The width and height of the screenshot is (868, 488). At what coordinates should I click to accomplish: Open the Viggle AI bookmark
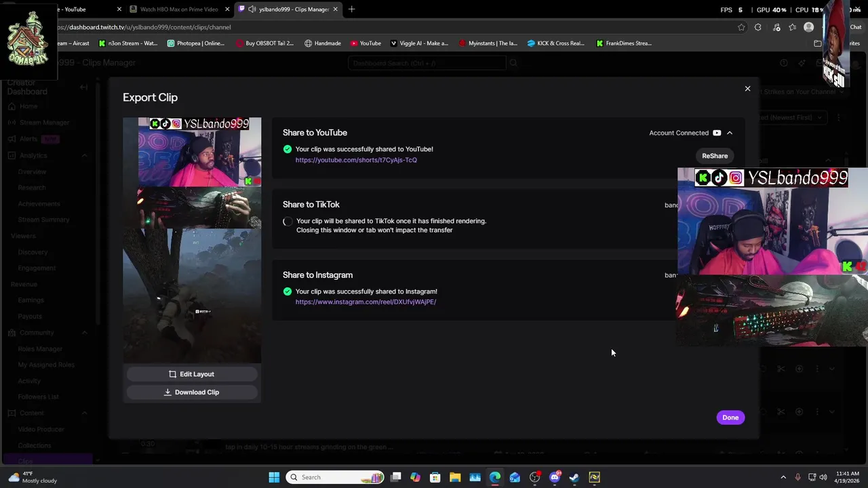tap(419, 43)
